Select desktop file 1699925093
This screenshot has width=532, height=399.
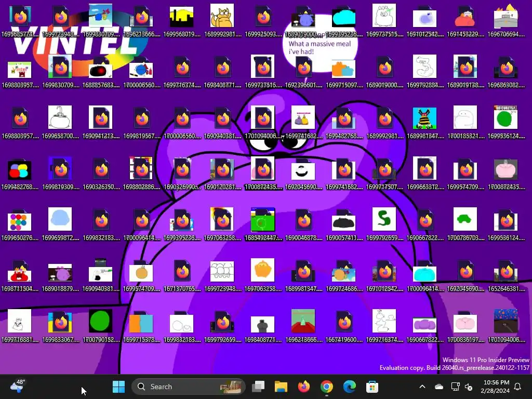(263, 20)
